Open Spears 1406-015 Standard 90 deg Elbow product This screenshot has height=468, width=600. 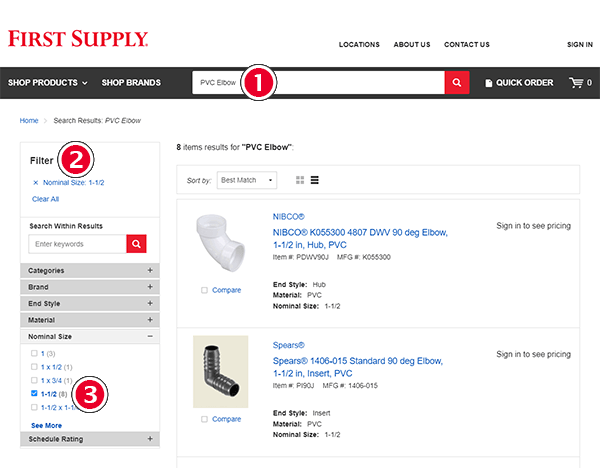point(358,367)
